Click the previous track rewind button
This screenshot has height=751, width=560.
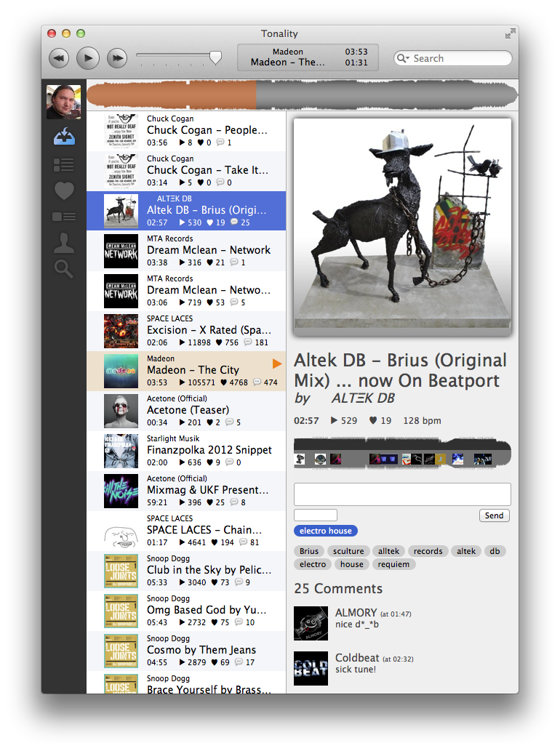[x=58, y=58]
